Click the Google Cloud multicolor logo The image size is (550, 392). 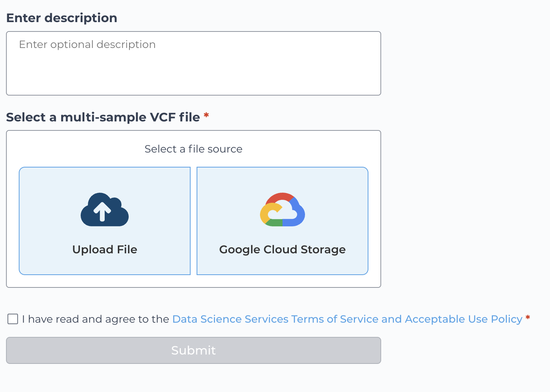tap(283, 209)
